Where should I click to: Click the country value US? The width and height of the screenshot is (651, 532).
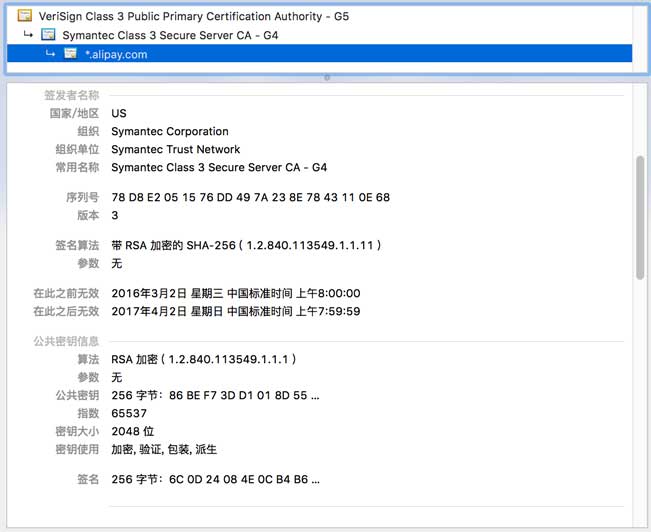pos(119,113)
